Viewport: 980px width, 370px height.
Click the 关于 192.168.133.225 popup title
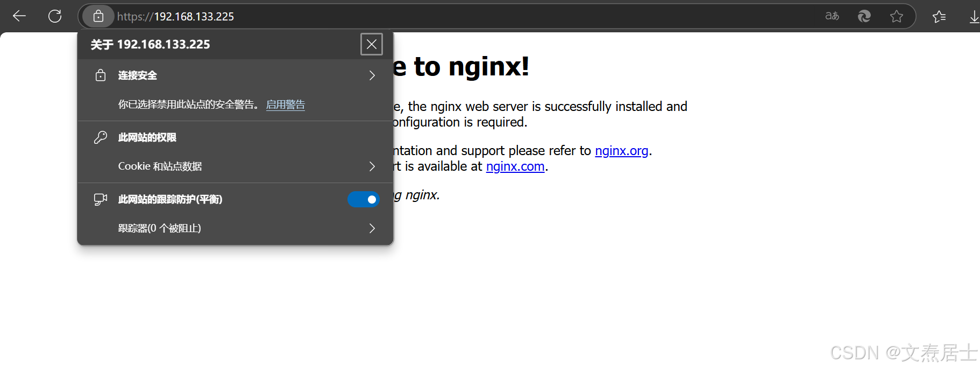tap(150, 44)
